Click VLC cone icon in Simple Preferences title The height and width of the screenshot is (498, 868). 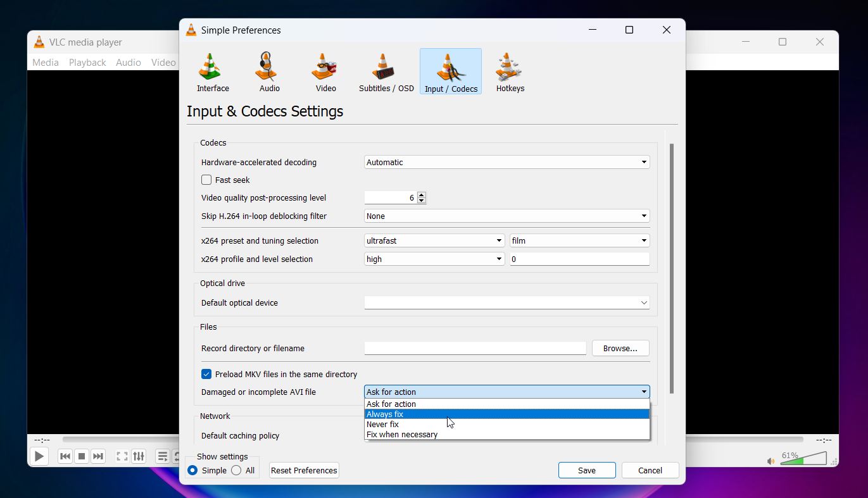(191, 30)
